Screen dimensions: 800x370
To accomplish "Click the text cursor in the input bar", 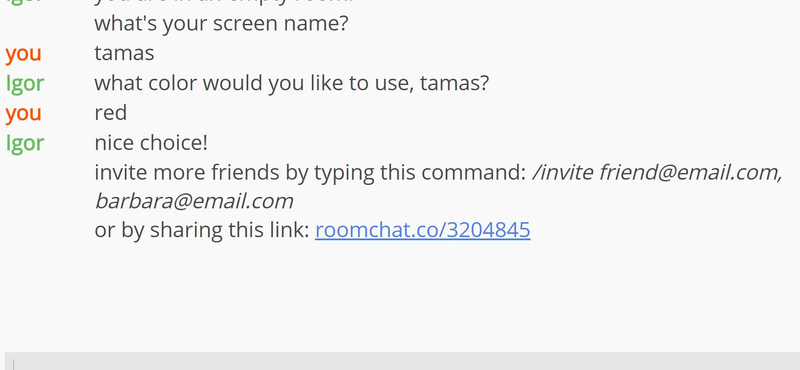I will [x=13, y=364].
